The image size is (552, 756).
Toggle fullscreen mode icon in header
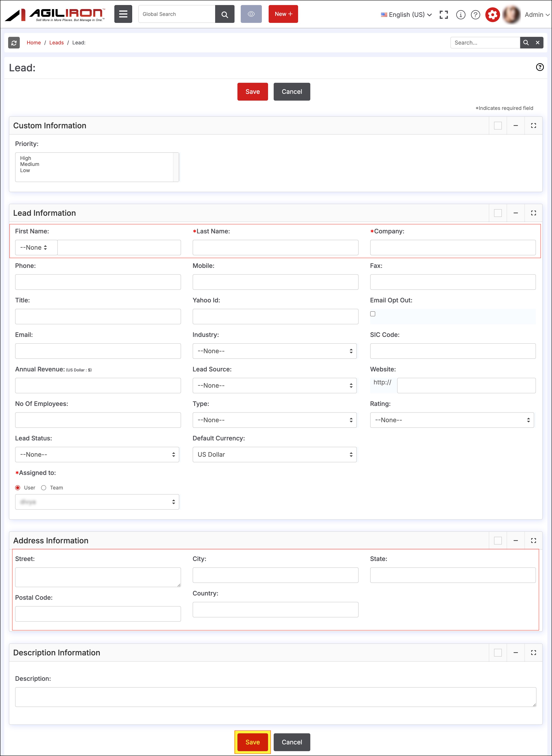point(443,15)
